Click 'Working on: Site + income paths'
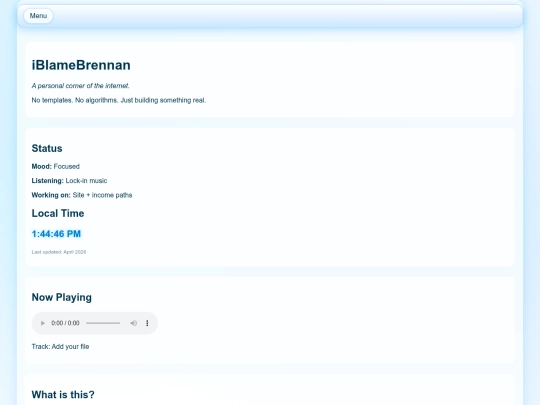This screenshot has height=405, width=540. (82, 195)
